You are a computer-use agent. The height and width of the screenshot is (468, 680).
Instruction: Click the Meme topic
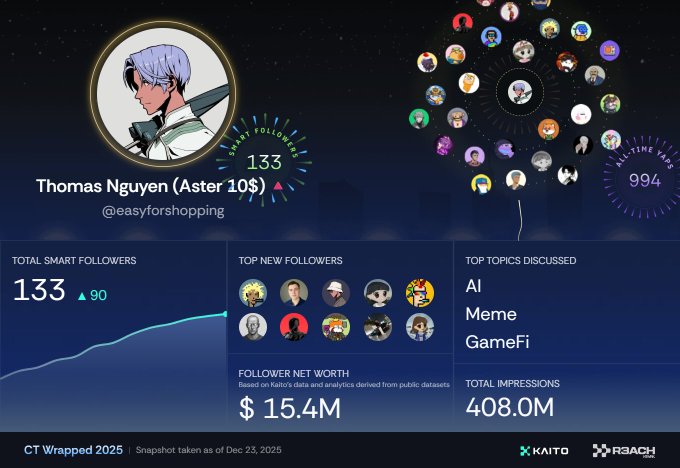491,314
